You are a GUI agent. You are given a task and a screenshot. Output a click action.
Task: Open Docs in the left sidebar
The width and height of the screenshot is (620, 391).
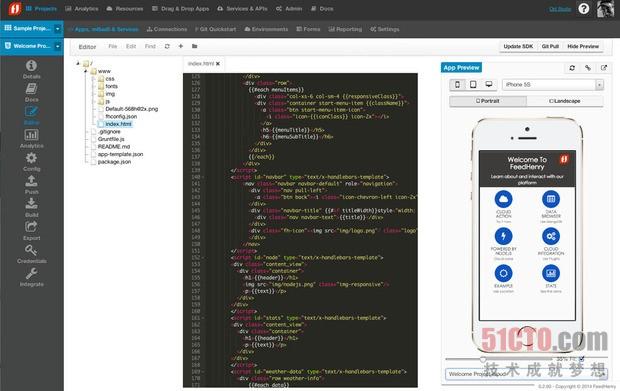pos(32,92)
